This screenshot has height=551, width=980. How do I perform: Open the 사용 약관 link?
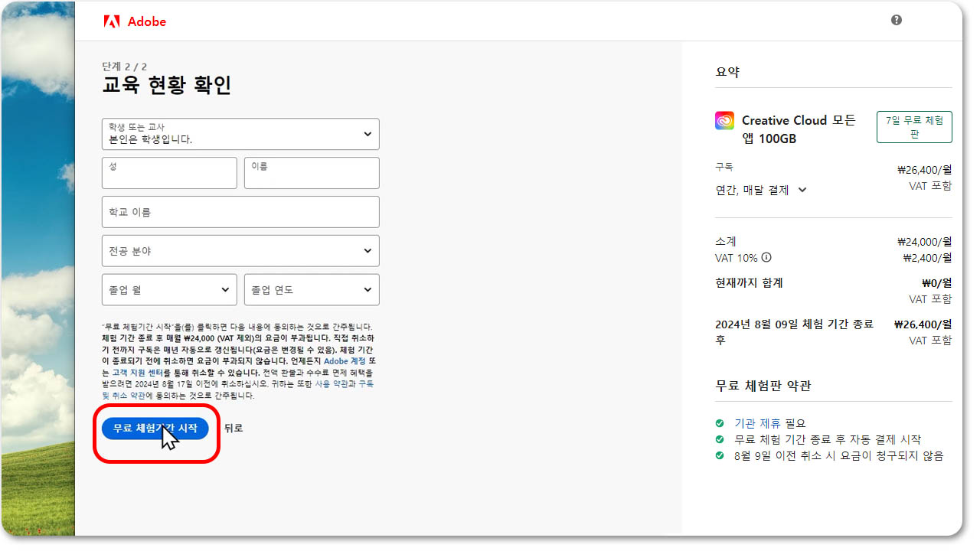[x=332, y=384]
